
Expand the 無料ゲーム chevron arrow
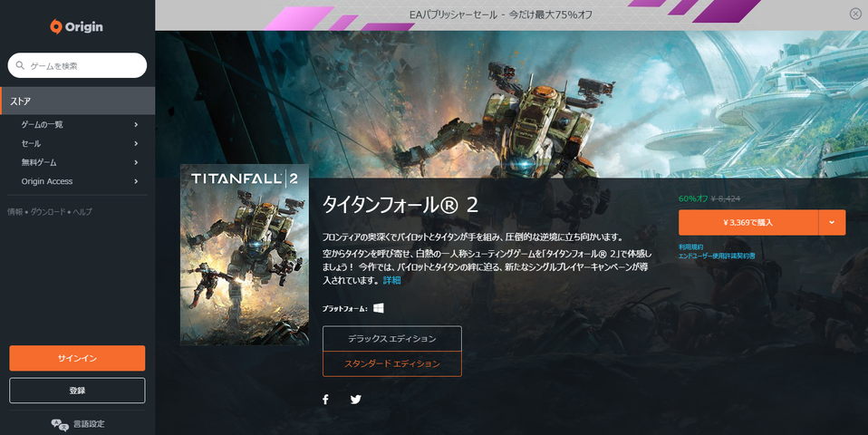(136, 162)
